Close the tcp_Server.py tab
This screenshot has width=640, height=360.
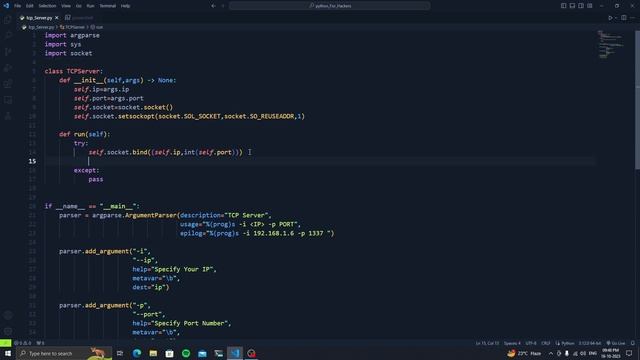pos(57,18)
